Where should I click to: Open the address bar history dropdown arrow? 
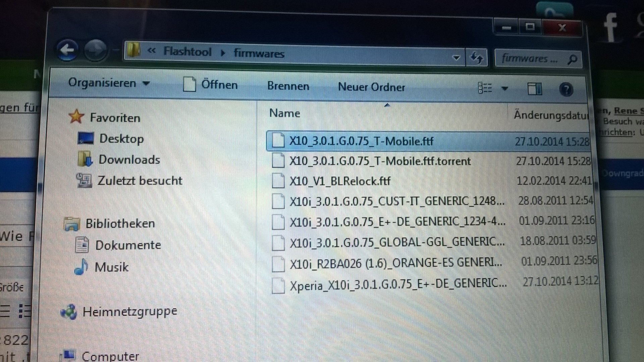tap(456, 57)
